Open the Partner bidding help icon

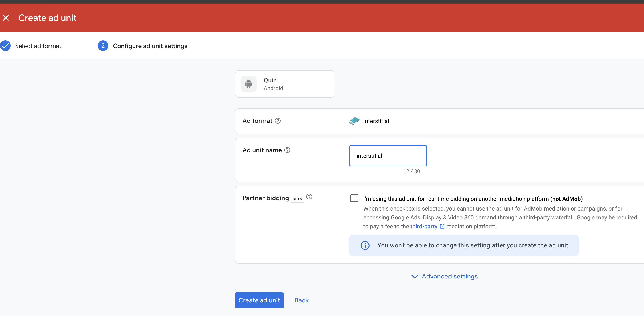point(309,197)
